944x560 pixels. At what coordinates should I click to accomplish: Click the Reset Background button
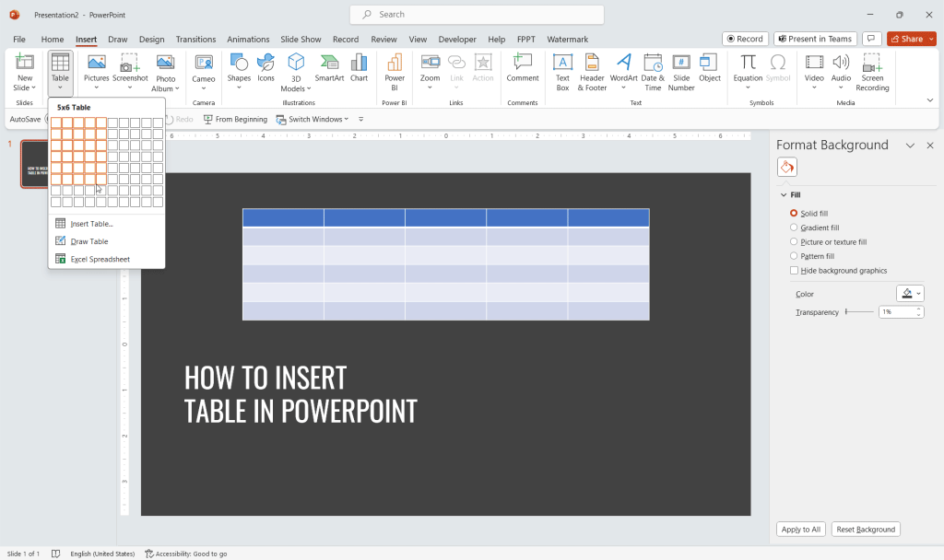[x=866, y=529]
